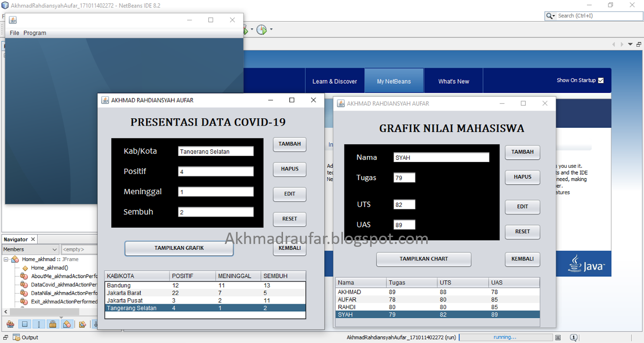Screen dimensions: 644x343
Task: Switch to the My NetBeans tab
Action: click(x=394, y=81)
